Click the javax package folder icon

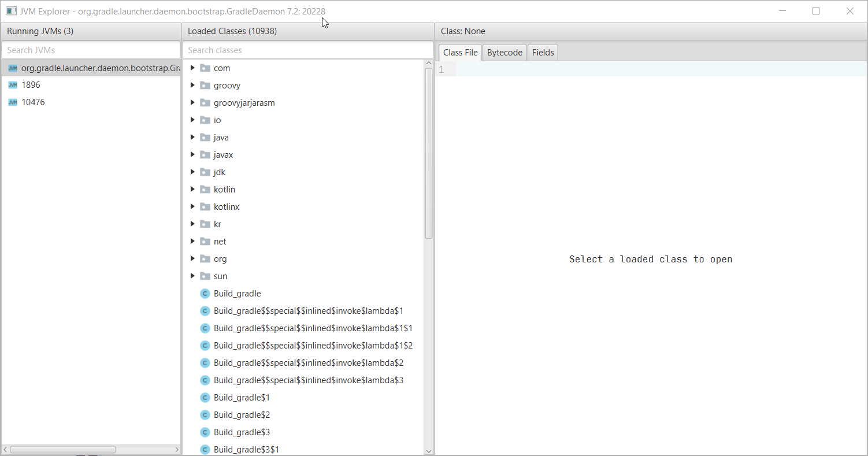click(x=205, y=155)
